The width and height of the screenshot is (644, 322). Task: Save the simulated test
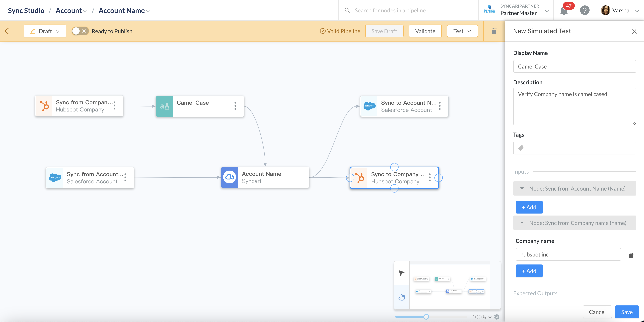coord(627,312)
